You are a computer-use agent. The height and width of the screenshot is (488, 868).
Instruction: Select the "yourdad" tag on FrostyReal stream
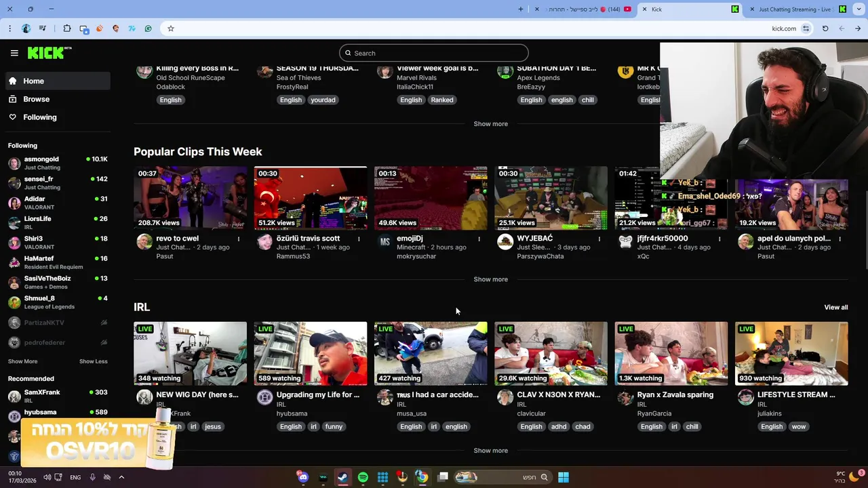(323, 100)
